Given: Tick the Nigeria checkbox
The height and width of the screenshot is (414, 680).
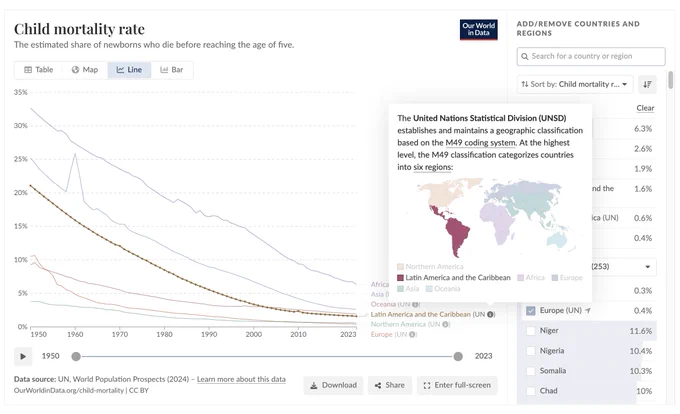Looking at the screenshot, I should click(531, 351).
